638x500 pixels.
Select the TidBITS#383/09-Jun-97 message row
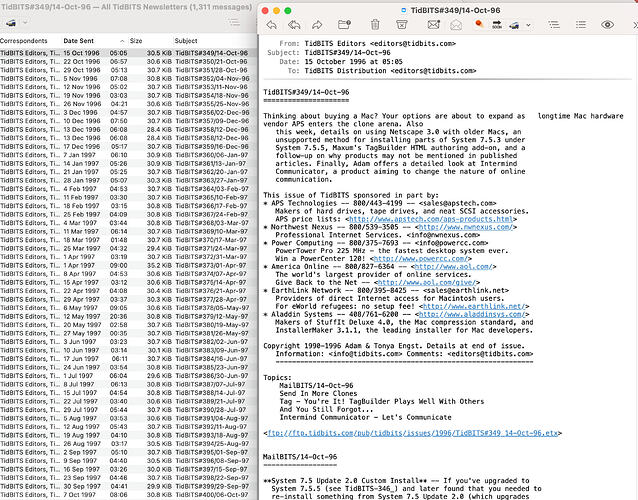[129, 350]
